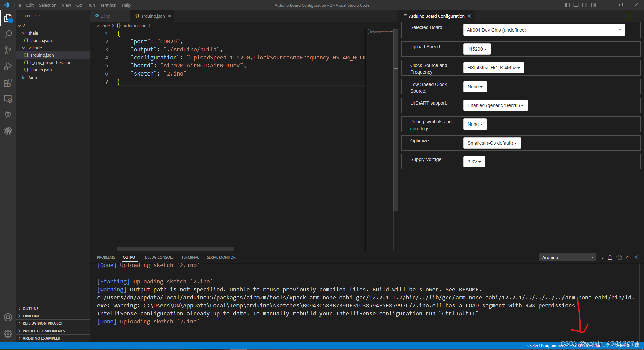This screenshot has width=644, height=350.
Task: Open the Accounts menu icon
Action: click(8, 317)
